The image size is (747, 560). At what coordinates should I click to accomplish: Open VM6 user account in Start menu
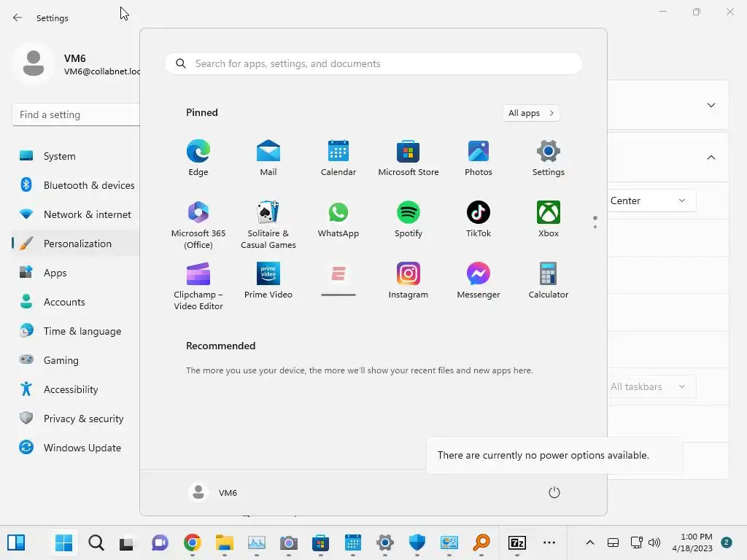[x=213, y=492]
